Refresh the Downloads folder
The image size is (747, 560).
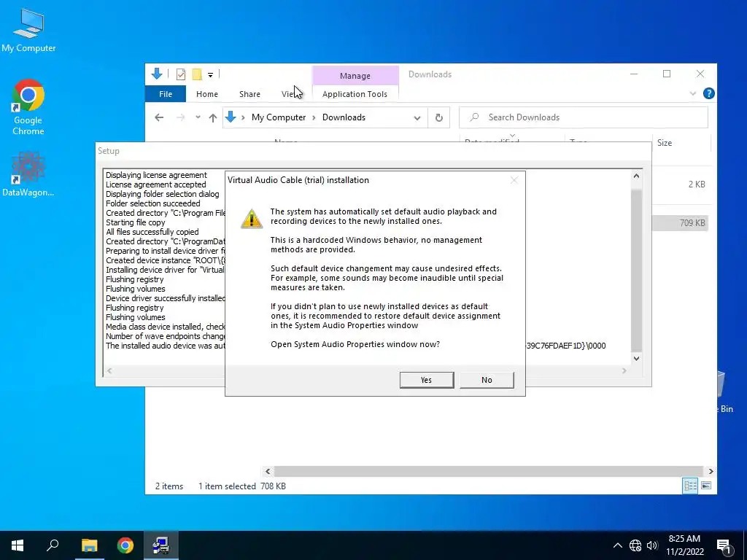(x=438, y=117)
